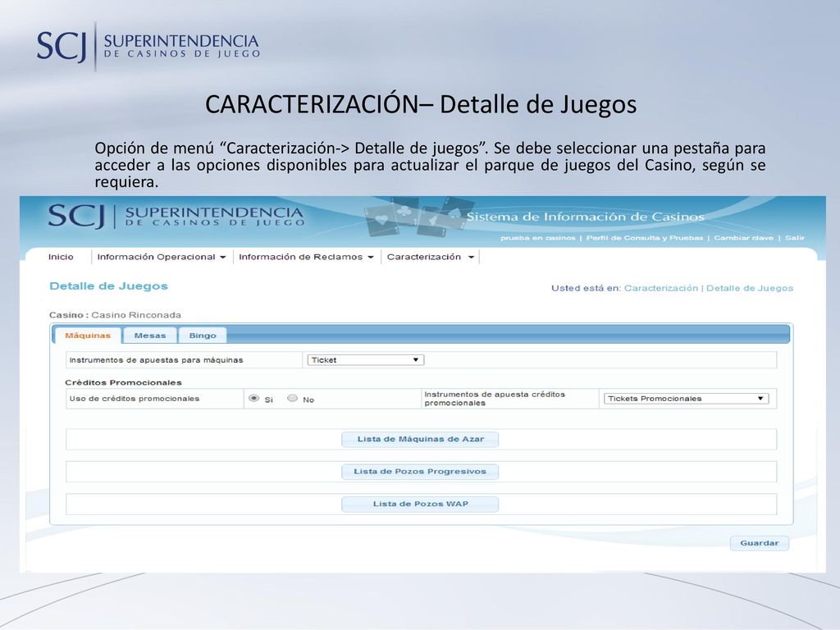
Task: Expand the Información Operacional menu
Action: (x=162, y=257)
